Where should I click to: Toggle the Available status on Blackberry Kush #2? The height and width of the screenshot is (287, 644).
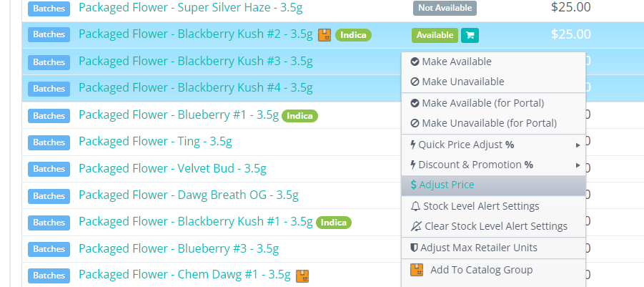click(435, 35)
